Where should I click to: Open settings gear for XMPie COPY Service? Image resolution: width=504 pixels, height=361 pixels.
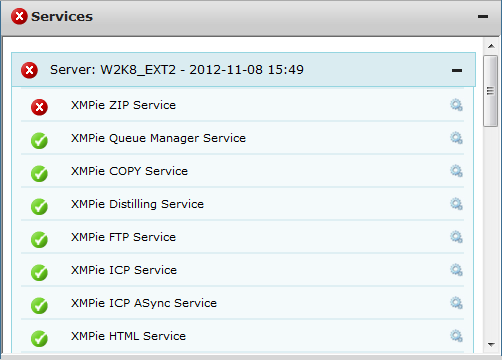(456, 171)
